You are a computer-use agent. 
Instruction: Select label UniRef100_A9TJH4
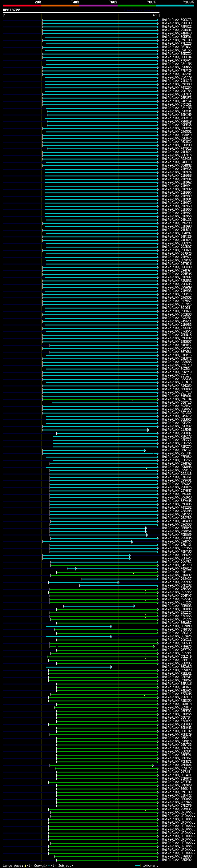177,453
